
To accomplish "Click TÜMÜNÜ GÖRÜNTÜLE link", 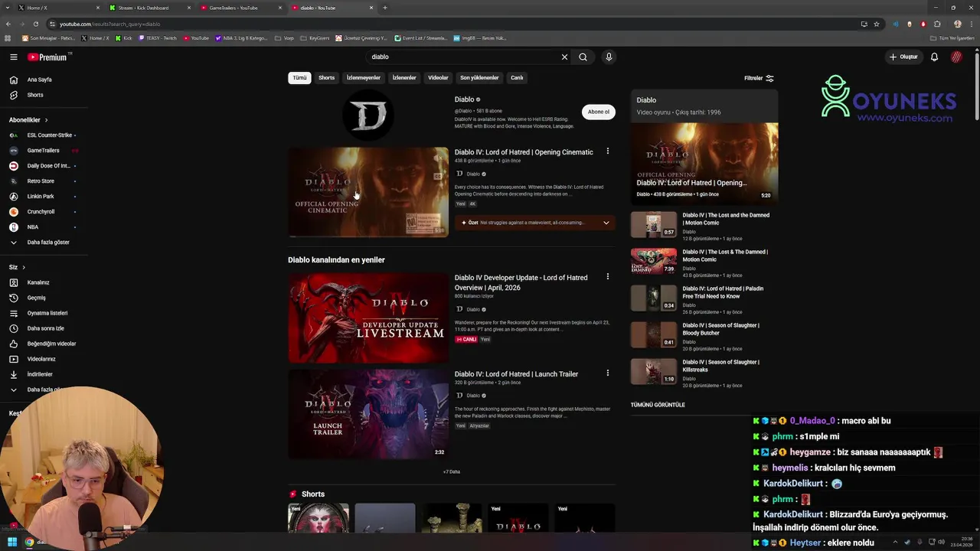I will tap(658, 405).
